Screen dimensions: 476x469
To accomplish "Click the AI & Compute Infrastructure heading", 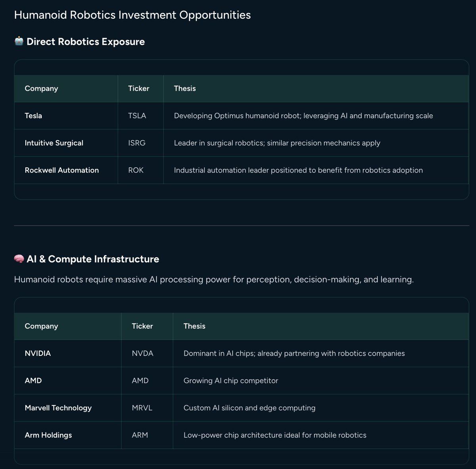I will click(x=93, y=259).
